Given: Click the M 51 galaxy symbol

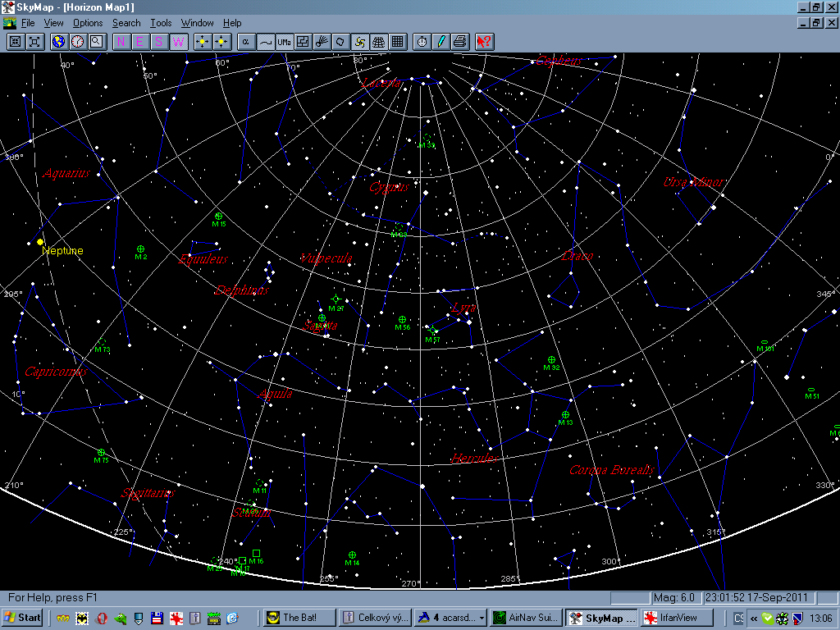Looking at the screenshot, I should [x=811, y=390].
